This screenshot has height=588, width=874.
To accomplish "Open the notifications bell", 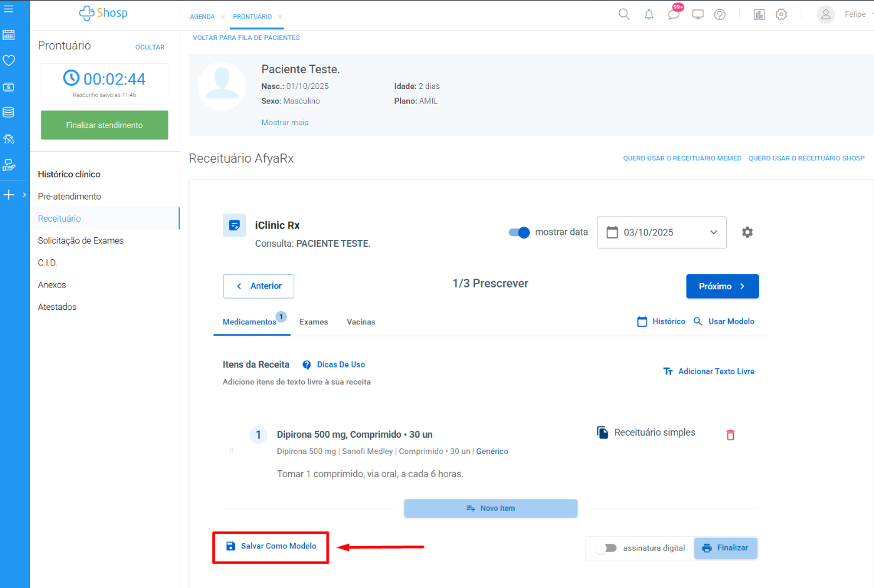I will pos(649,14).
